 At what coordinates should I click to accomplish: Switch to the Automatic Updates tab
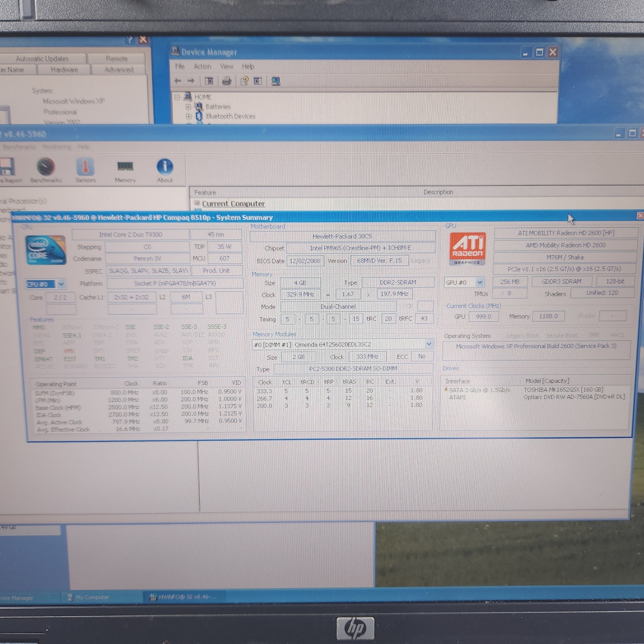pyautogui.click(x=42, y=59)
